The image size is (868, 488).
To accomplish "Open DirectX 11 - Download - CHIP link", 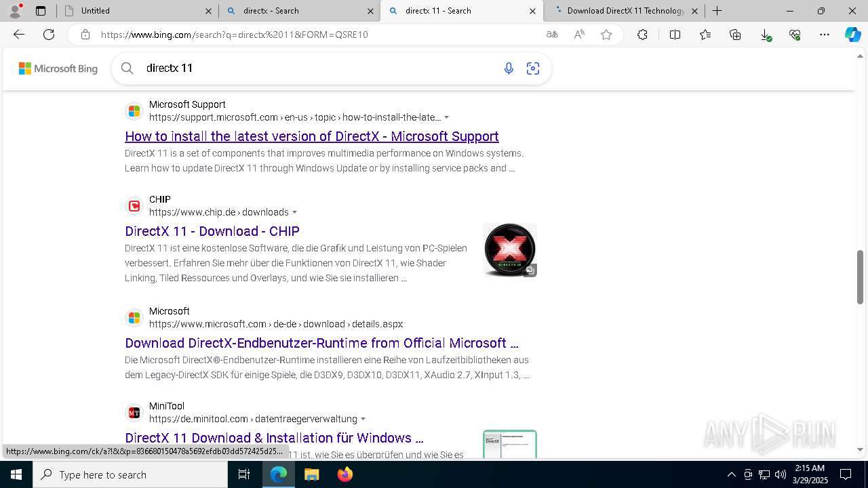I will [212, 231].
